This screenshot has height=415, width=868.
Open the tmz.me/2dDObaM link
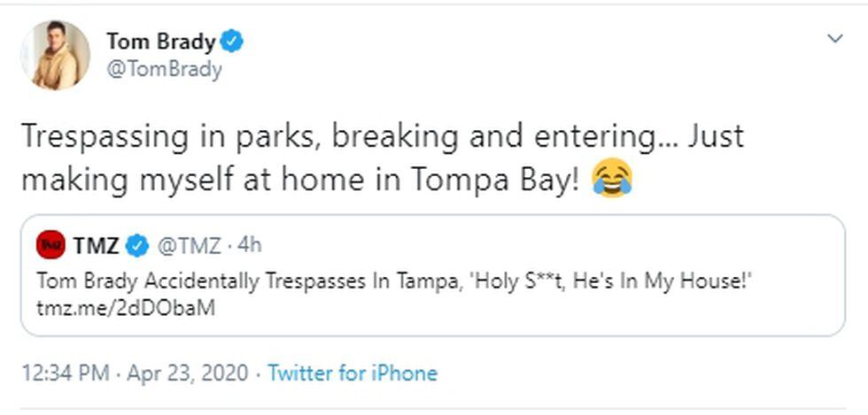tap(126, 309)
